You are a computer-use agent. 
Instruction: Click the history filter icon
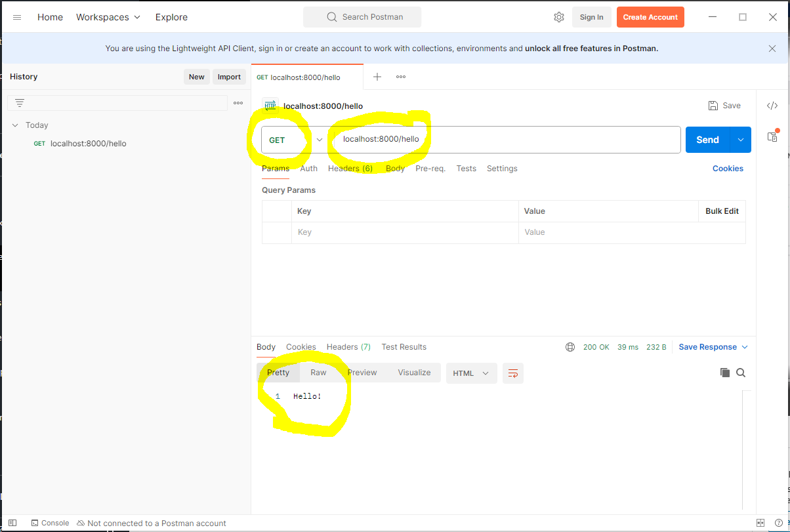tap(20, 103)
